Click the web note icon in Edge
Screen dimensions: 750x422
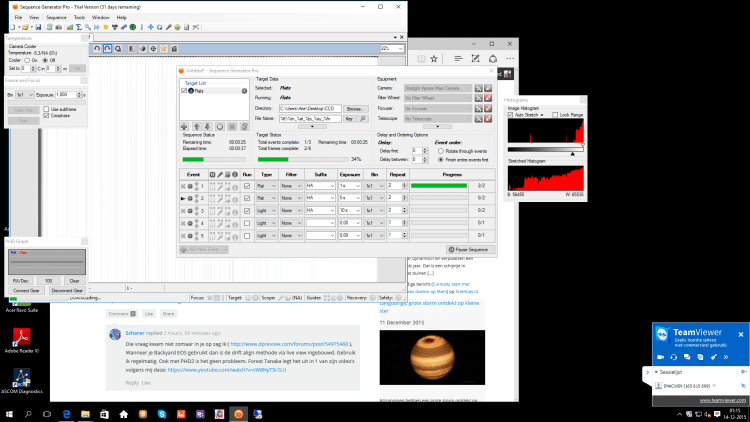pyautogui.click(x=475, y=58)
